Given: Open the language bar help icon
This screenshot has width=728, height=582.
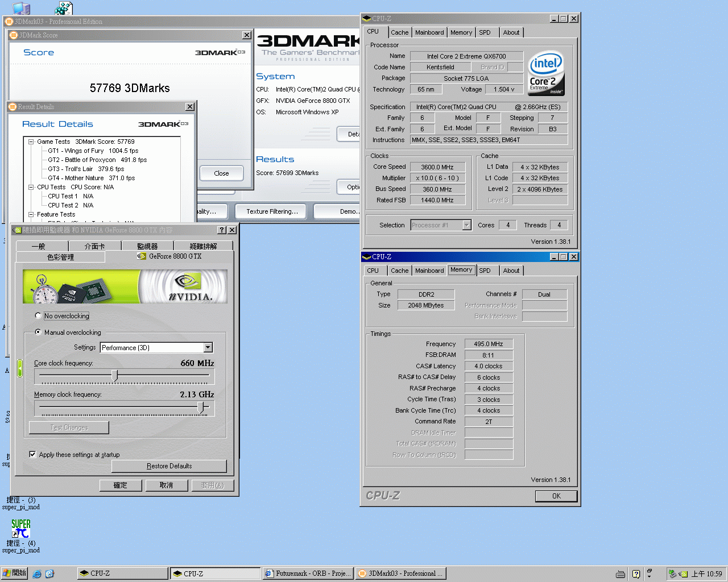Looking at the screenshot, I should coord(636,574).
